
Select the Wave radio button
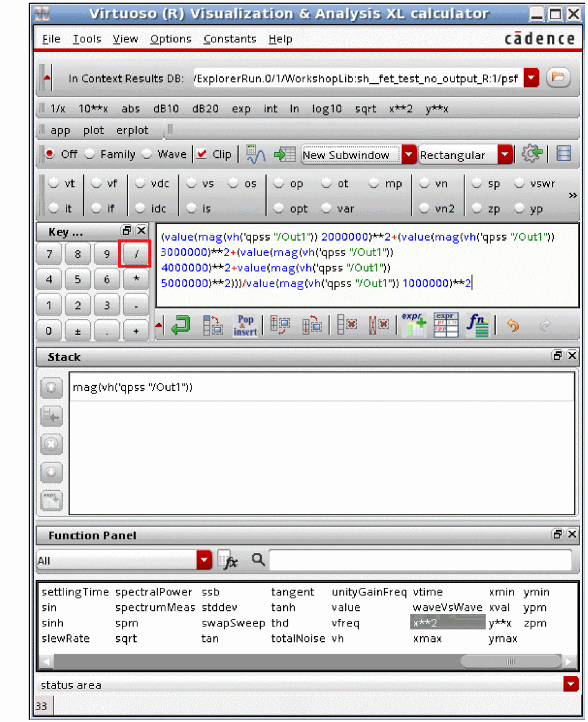tap(147, 154)
